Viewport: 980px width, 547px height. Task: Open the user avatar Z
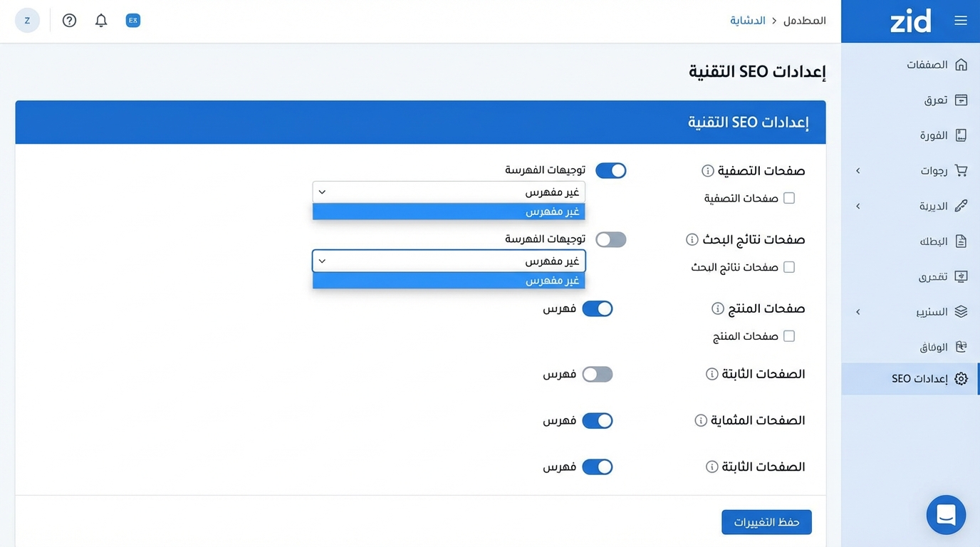click(27, 21)
